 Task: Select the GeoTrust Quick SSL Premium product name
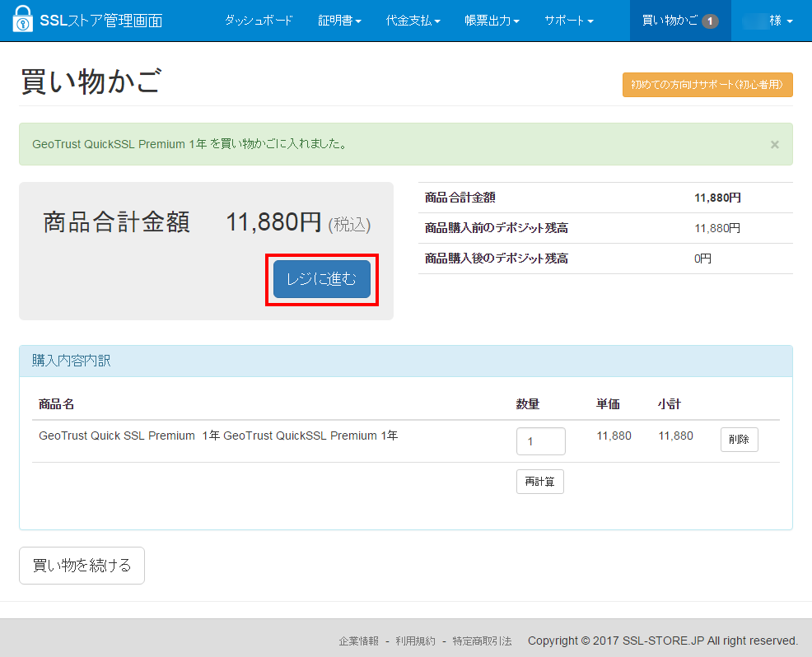point(218,436)
